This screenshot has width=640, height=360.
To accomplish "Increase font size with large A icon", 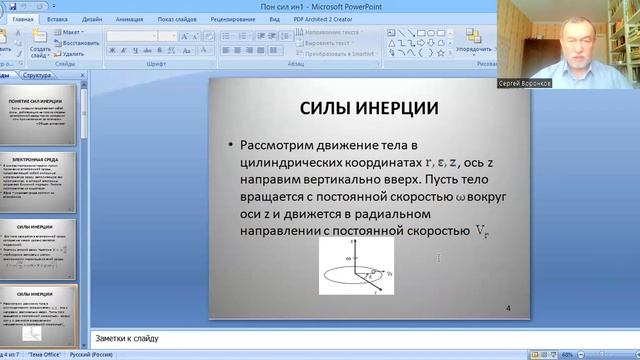I will (x=184, y=36).
